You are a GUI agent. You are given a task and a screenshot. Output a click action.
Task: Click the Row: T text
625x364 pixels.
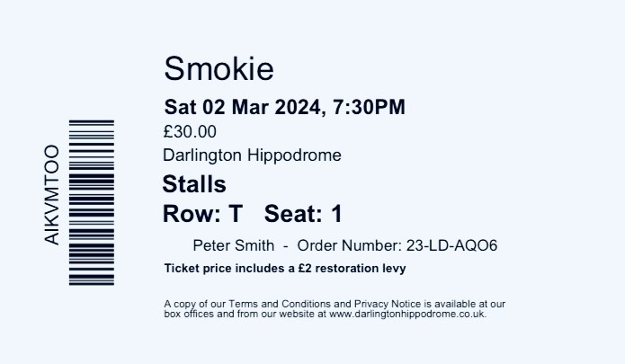(x=202, y=215)
